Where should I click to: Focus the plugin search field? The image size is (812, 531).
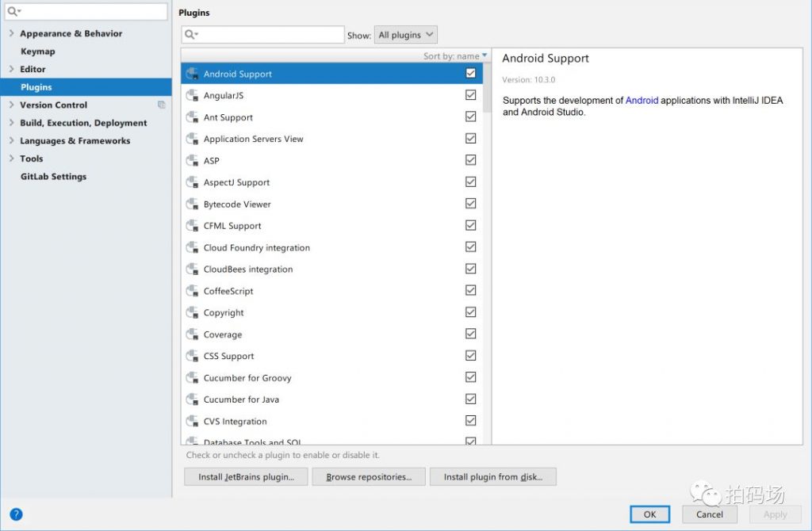[262, 35]
